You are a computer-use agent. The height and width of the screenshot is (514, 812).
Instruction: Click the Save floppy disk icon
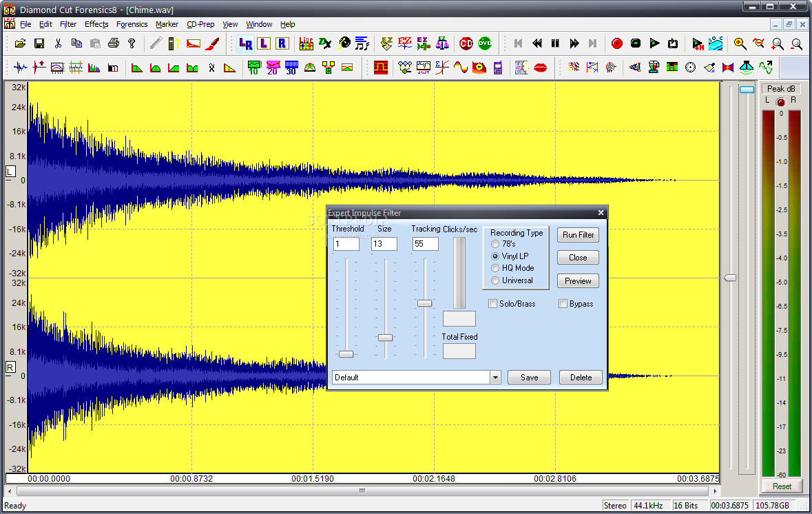pos(39,43)
